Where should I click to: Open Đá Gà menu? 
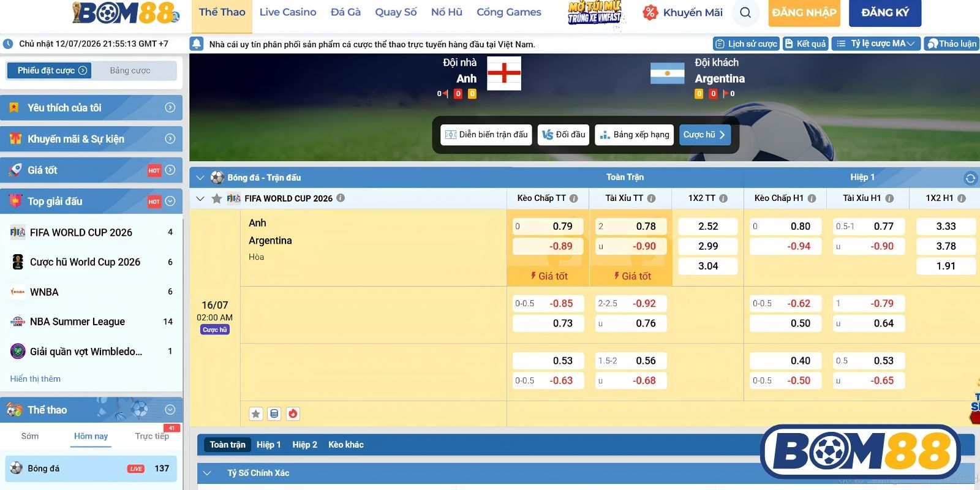(345, 12)
